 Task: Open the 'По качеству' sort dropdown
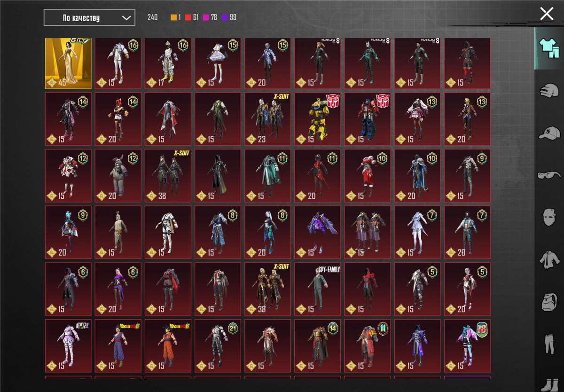[89, 18]
